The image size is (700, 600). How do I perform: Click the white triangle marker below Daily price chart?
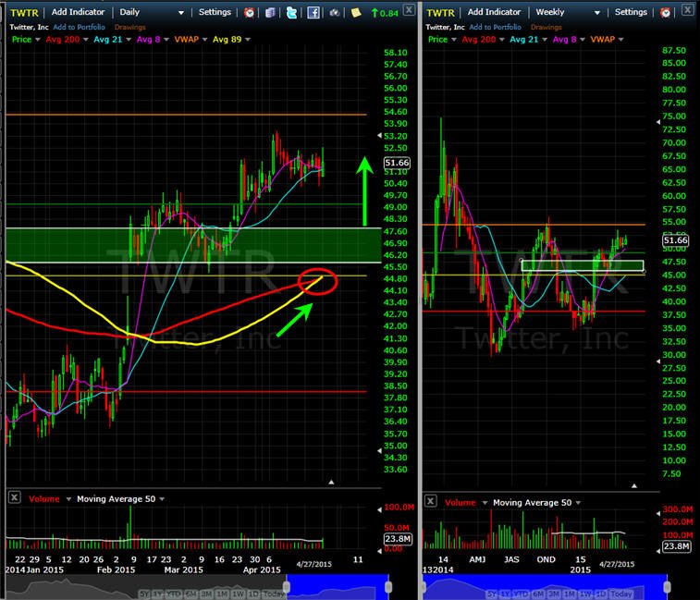coord(331,483)
